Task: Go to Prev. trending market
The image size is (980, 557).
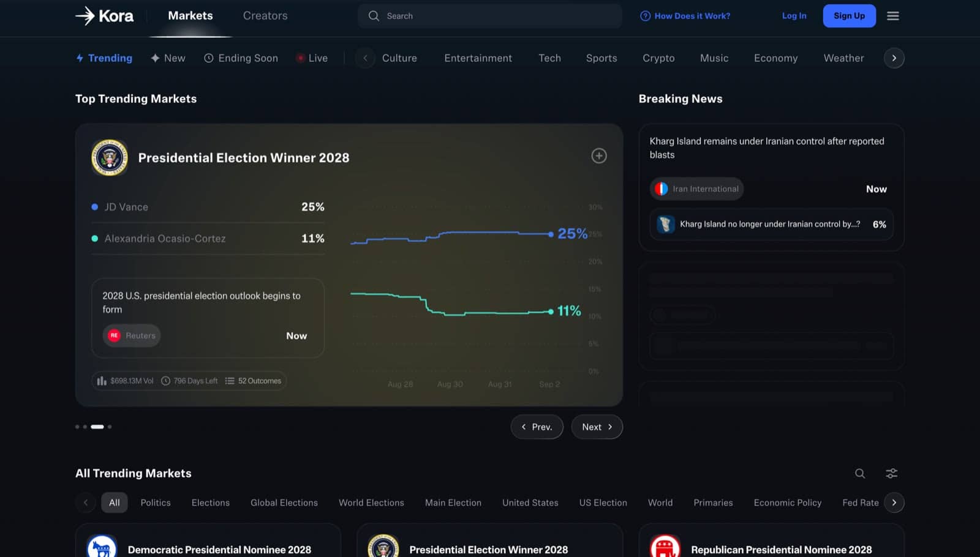Action: [537, 427]
